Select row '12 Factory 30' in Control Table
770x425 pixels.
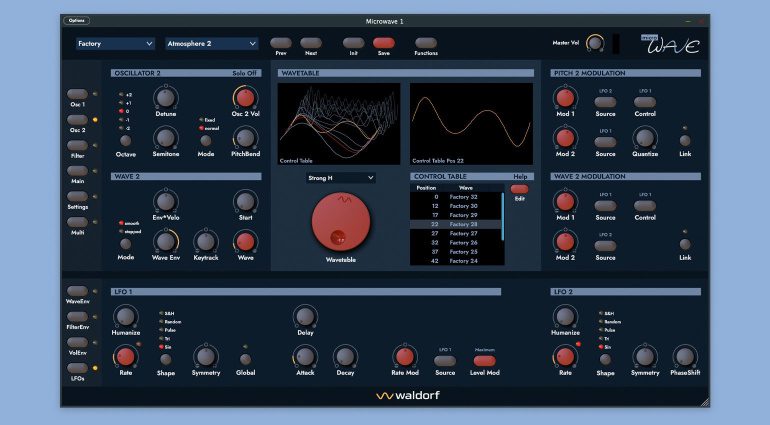(455, 206)
